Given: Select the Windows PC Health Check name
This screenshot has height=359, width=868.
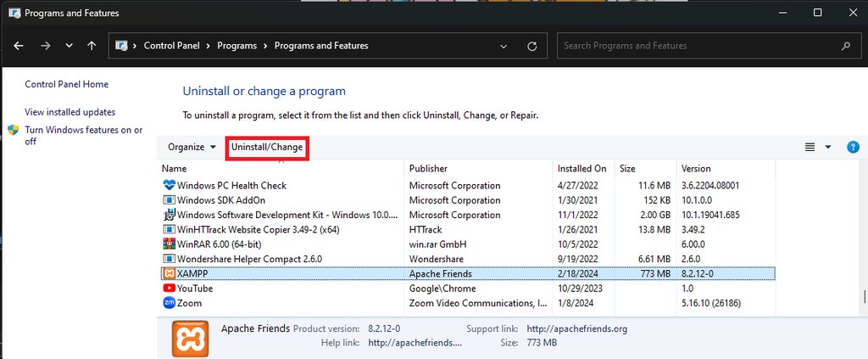Looking at the screenshot, I should coord(232,186).
